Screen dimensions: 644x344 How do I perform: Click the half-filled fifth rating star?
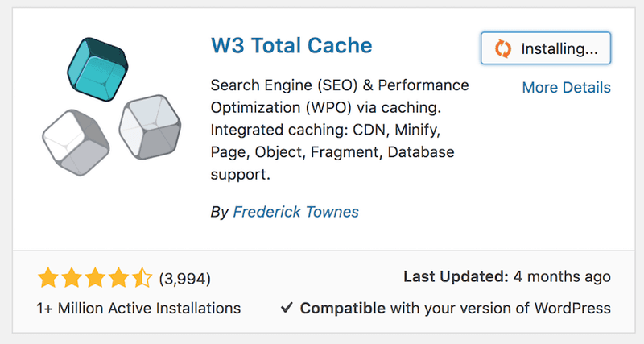141,279
